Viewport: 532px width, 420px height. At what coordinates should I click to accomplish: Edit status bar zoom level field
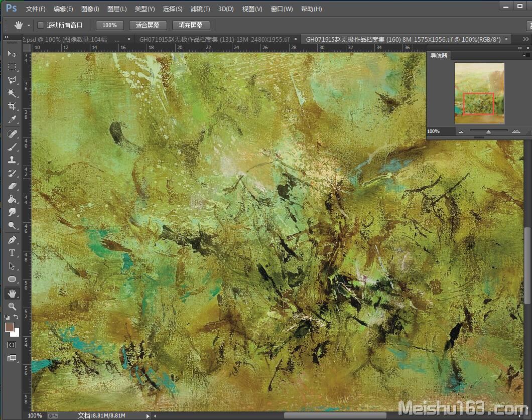(35, 415)
